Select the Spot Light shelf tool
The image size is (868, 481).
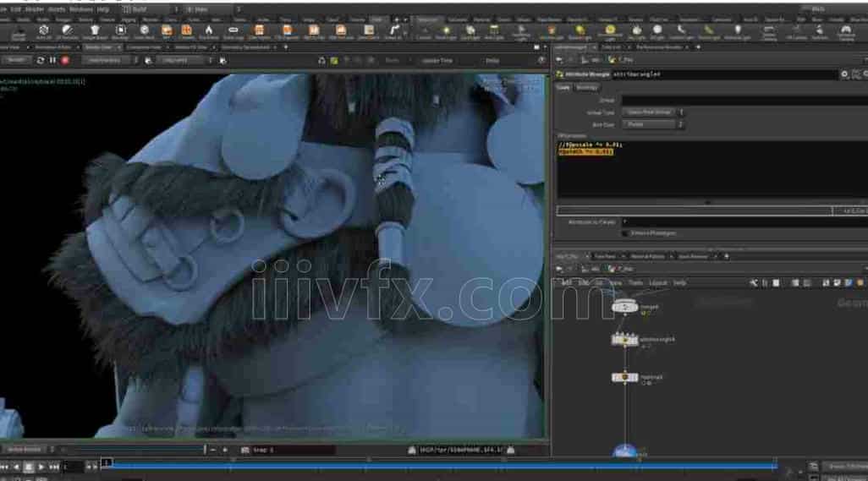pos(470,32)
